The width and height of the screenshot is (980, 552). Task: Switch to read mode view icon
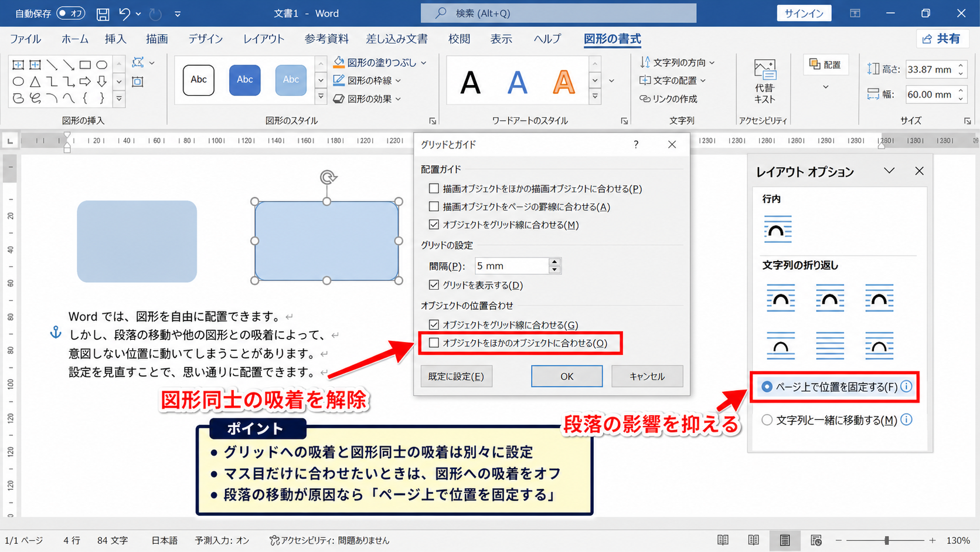723,540
